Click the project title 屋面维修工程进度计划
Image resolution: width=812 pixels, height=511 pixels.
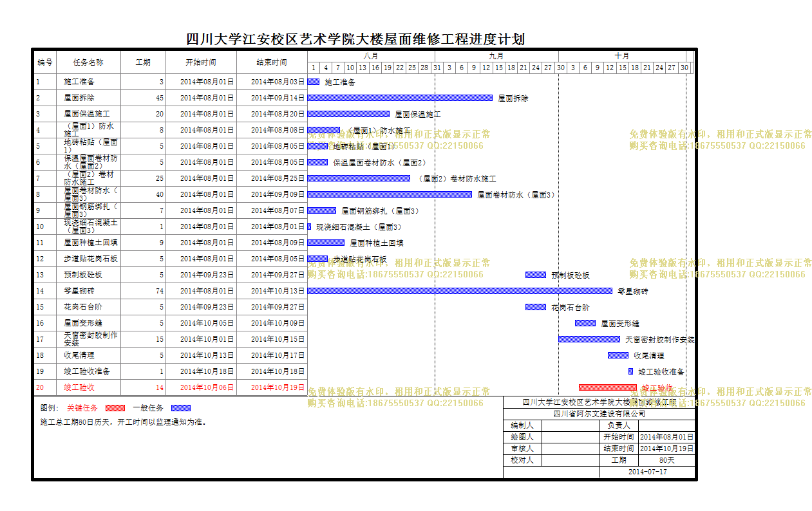pos(355,39)
